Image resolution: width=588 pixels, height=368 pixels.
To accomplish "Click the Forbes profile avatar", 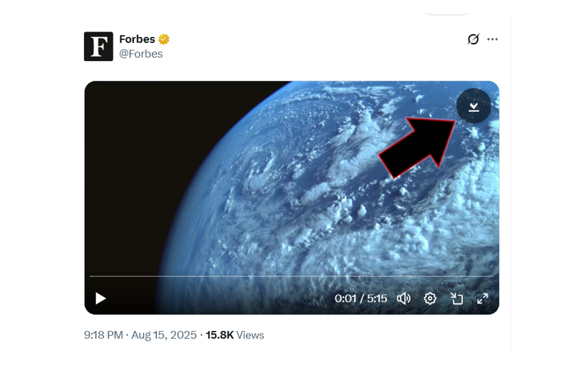I will pyautogui.click(x=98, y=46).
